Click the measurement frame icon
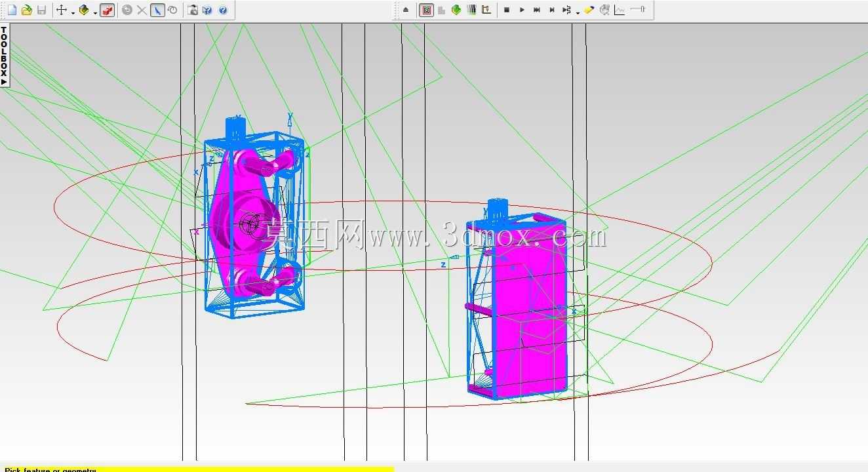Screen dimensions: 868x472 [x=486, y=10]
